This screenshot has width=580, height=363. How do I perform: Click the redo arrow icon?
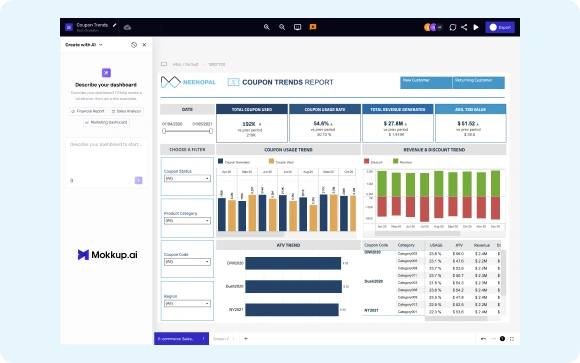[x=493, y=339]
